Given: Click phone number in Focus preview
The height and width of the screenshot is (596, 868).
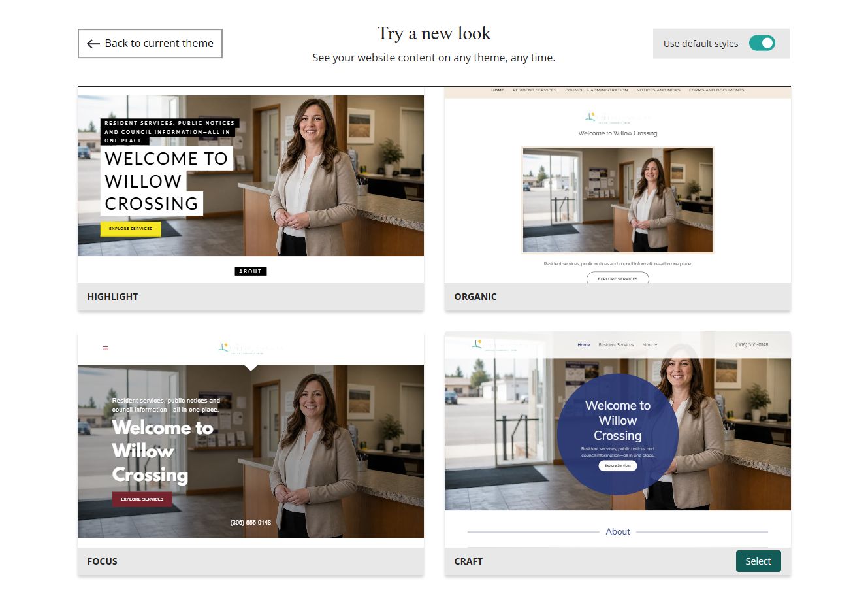Looking at the screenshot, I should coord(251,523).
